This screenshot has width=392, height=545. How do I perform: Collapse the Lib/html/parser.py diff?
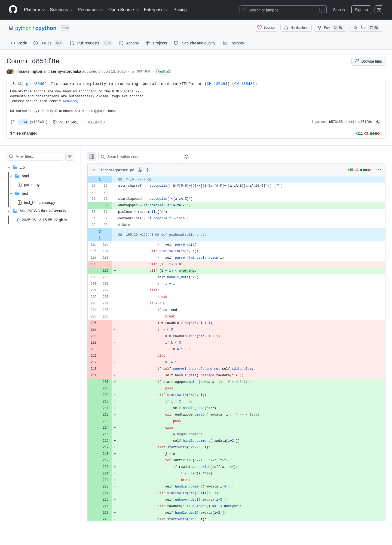coord(94,170)
